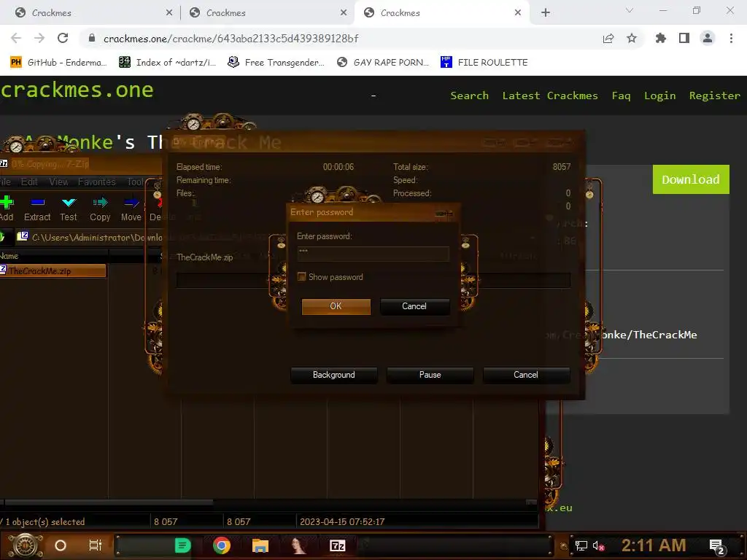Click the 1 object(s) selected status text

click(44, 522)
